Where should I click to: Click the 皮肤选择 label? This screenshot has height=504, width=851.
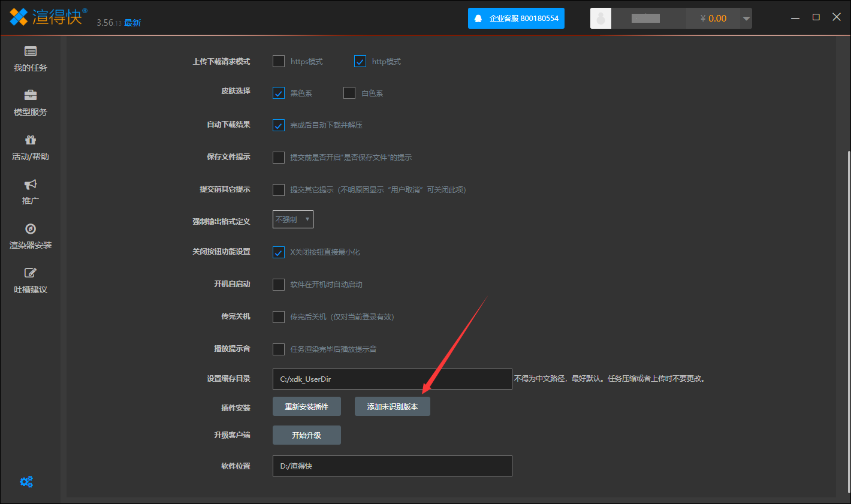click(x=236, y=91)
